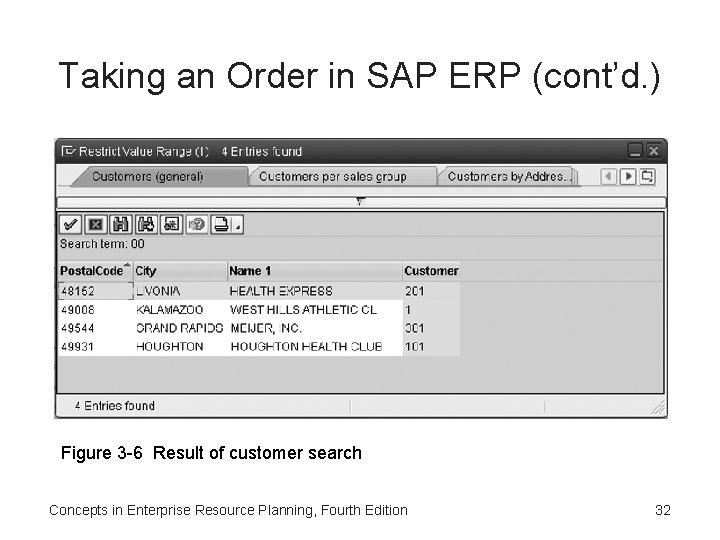Click the Cancel X toolbar icon

(95, 225)
